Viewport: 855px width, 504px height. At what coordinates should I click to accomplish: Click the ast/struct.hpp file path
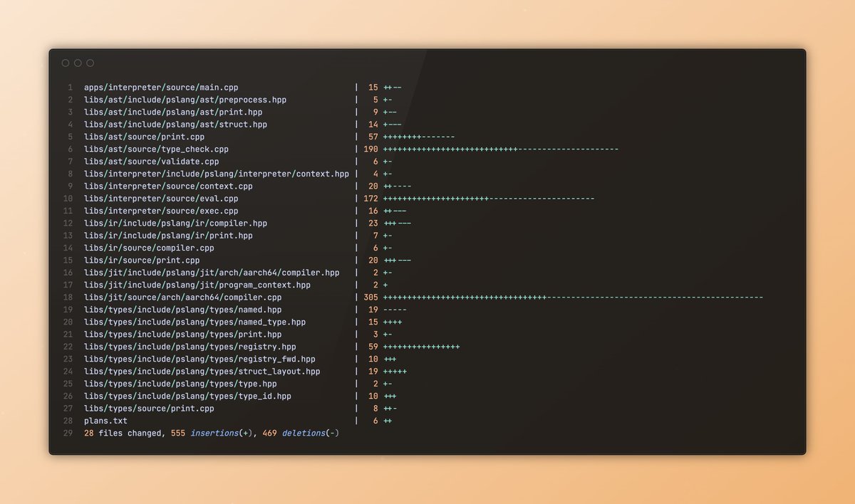pos(175,125)
